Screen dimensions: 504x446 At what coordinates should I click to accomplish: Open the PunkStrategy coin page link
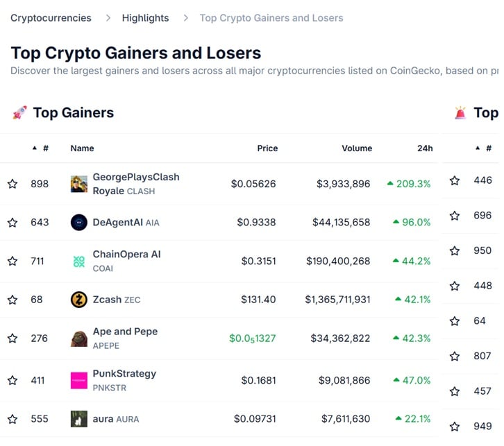124,374
